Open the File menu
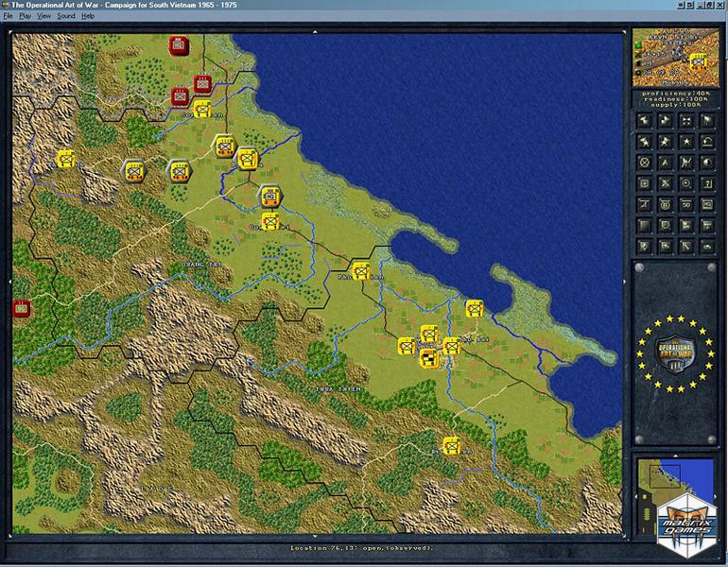728x567 pixels. [8, 16]
